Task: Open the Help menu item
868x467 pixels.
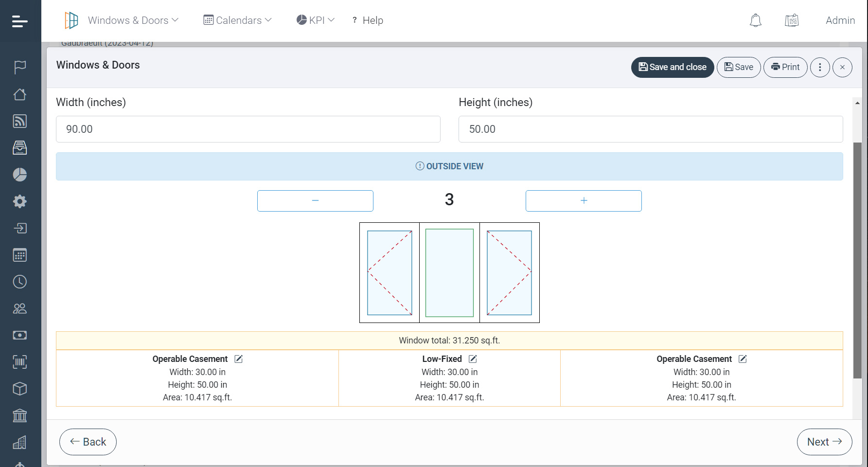Action: 368,20
